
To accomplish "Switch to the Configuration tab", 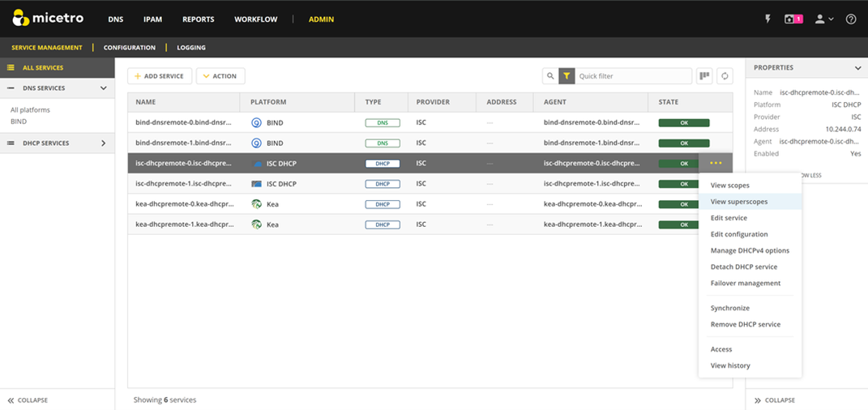I will click(129, 48).
